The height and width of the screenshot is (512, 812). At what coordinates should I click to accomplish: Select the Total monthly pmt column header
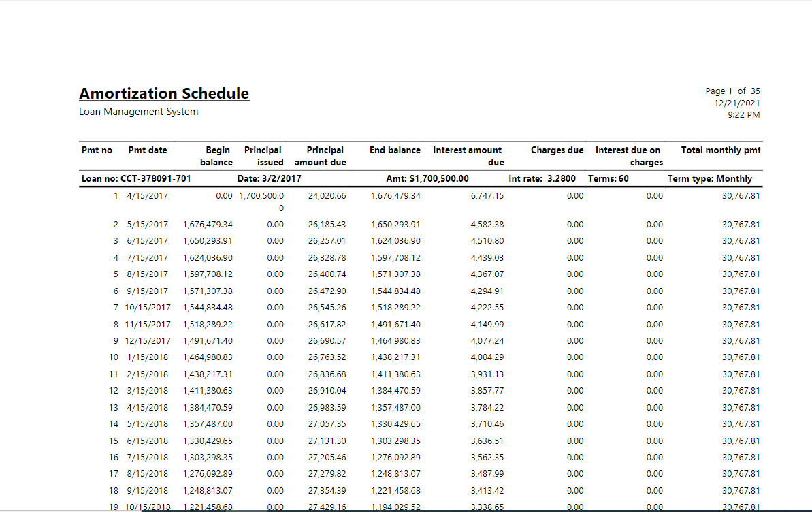coord(721,150)
